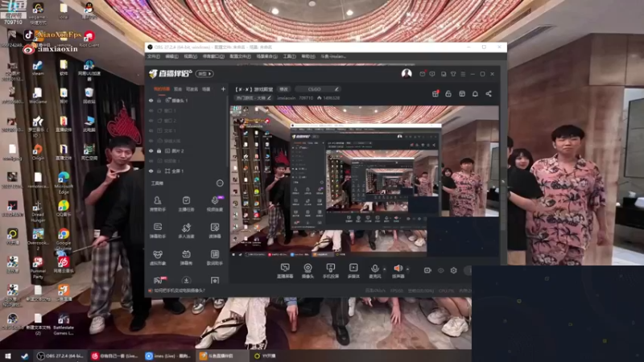Open the third tool in the 弹幕助手 row

pos(214,231)
